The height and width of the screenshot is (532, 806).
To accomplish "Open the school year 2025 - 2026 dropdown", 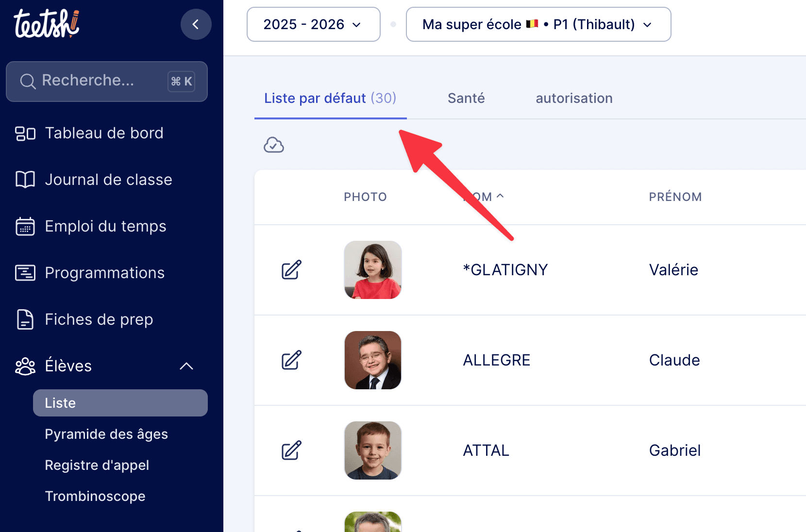I will 313,24.
